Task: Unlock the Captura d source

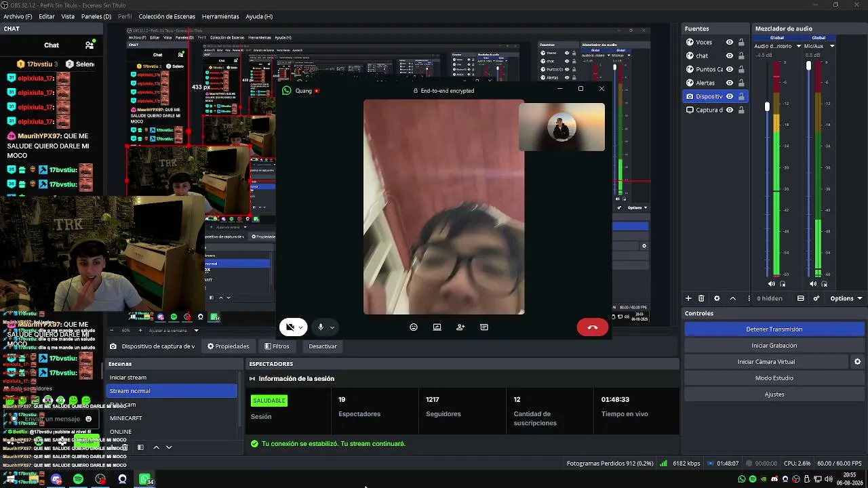Action: point(741,110)
